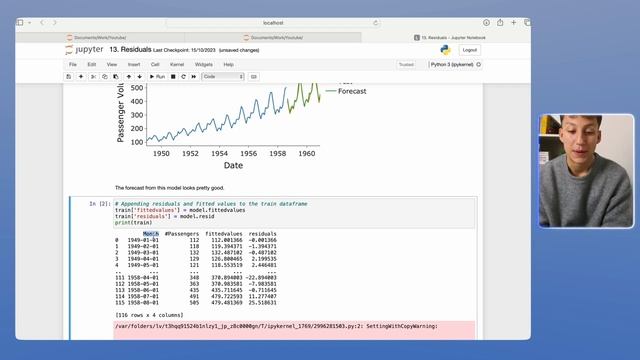The image size is (640, 360).
Task: Open the Insert menu
Action: [134, 64]
